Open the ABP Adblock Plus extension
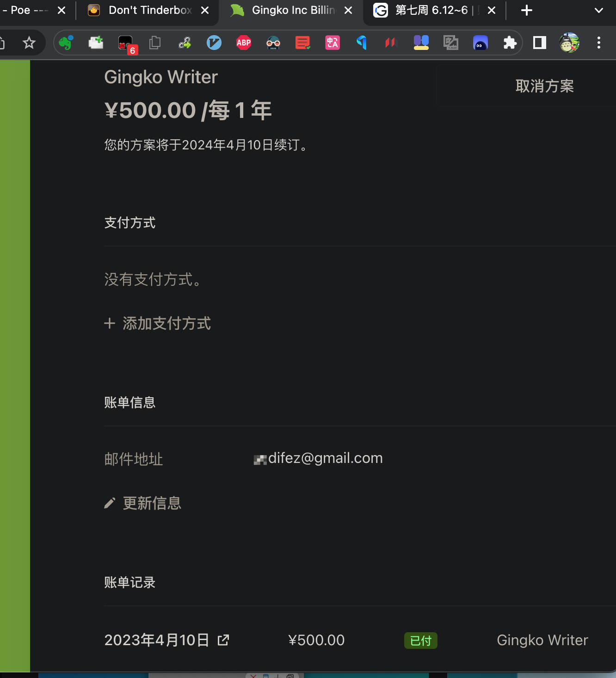 click(244, 43)
